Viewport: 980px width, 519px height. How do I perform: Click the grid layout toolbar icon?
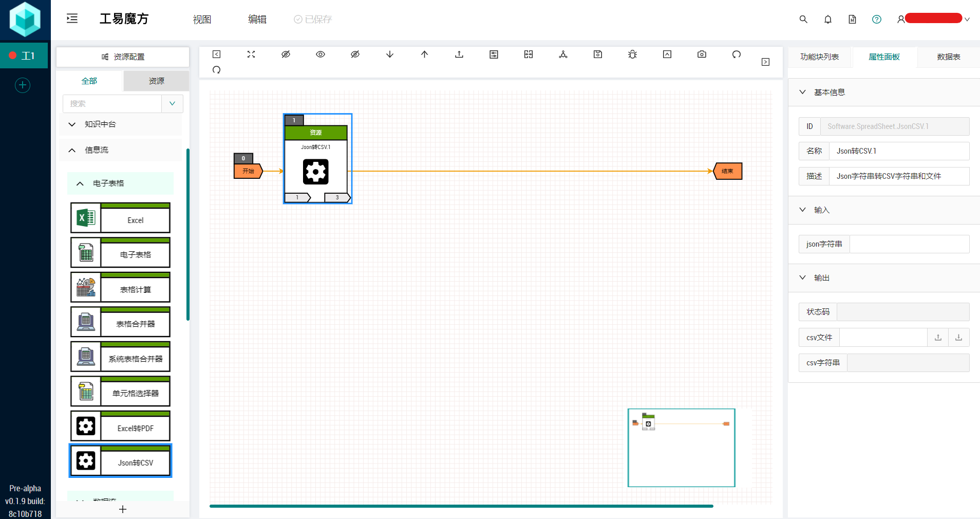(529, 54)
